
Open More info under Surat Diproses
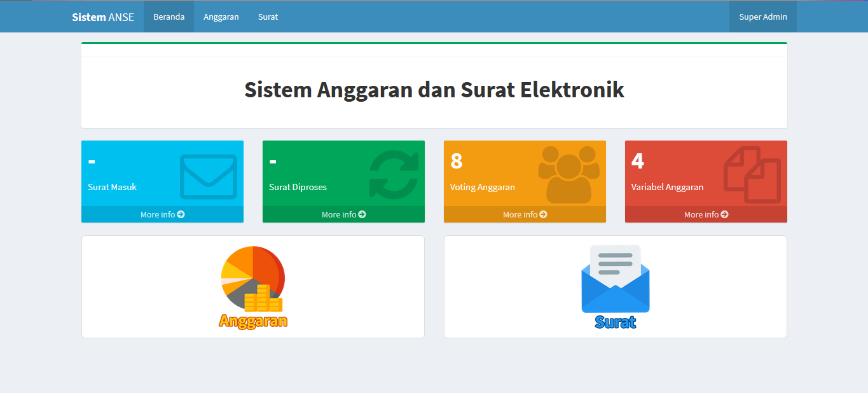(x=343, y=215)
